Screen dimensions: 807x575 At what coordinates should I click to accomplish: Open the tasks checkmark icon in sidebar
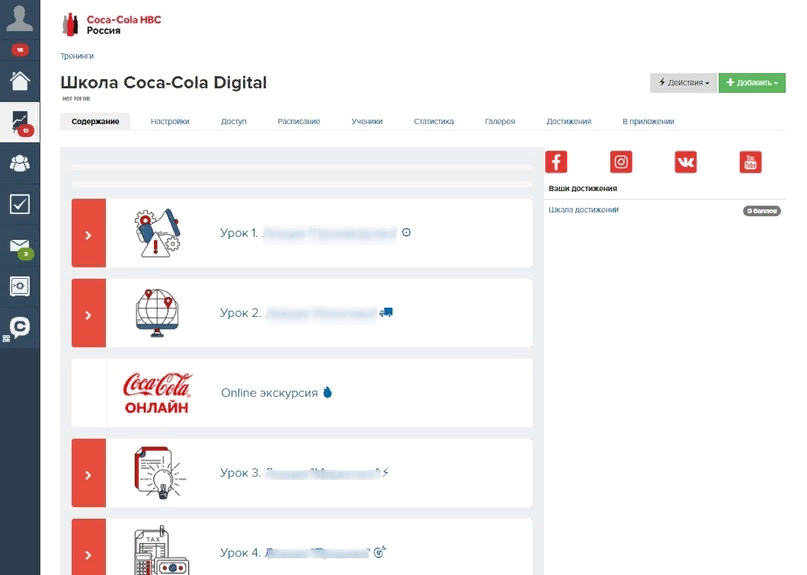click(20, 204)
